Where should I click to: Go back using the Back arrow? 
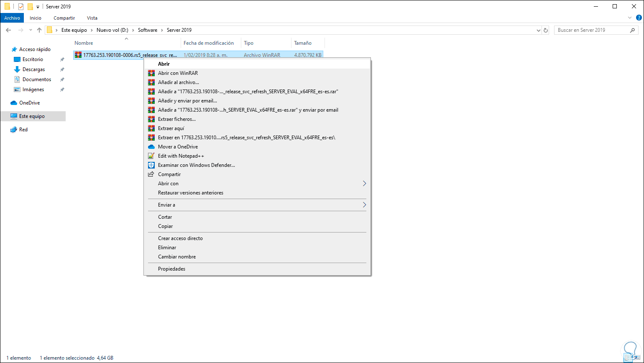tap(8, 30)
